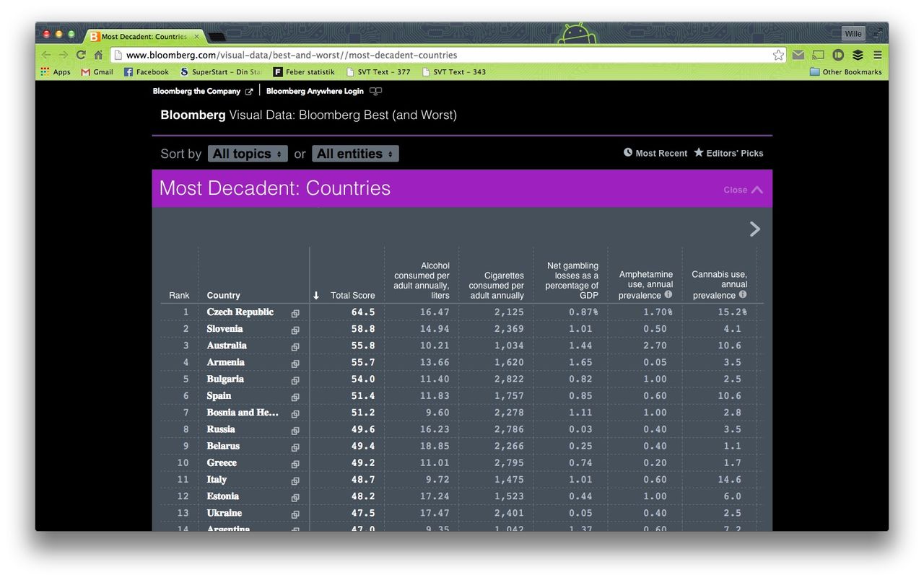The height and width of the screenshot is (580, 924).
Task: Open Australia details popup icon
Action: pyautogui.click(x=295, y=347)
